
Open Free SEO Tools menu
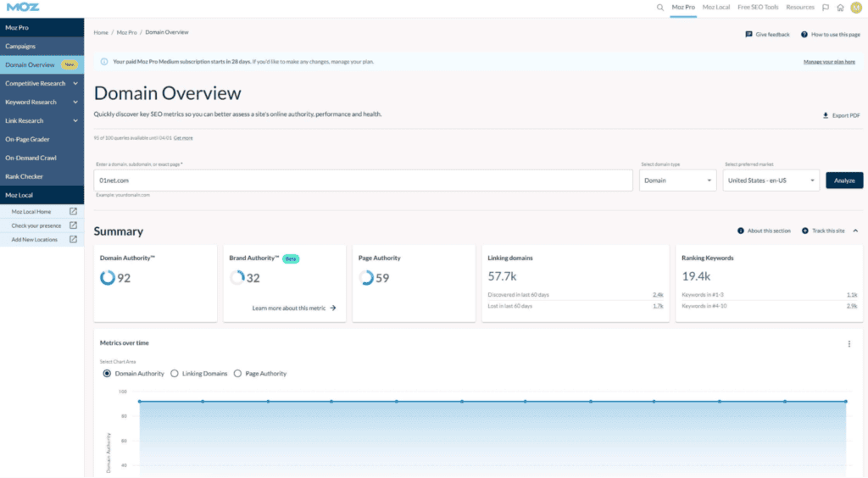point(758,8)
